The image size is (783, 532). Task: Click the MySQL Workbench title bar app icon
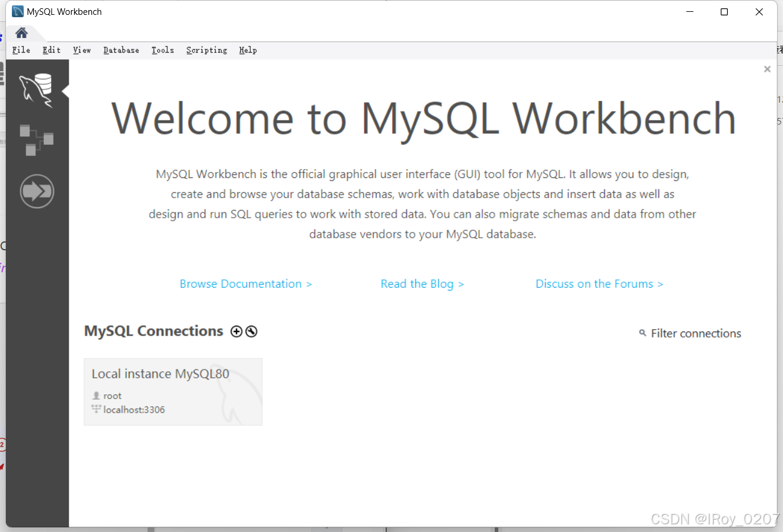tap(18, 11)
